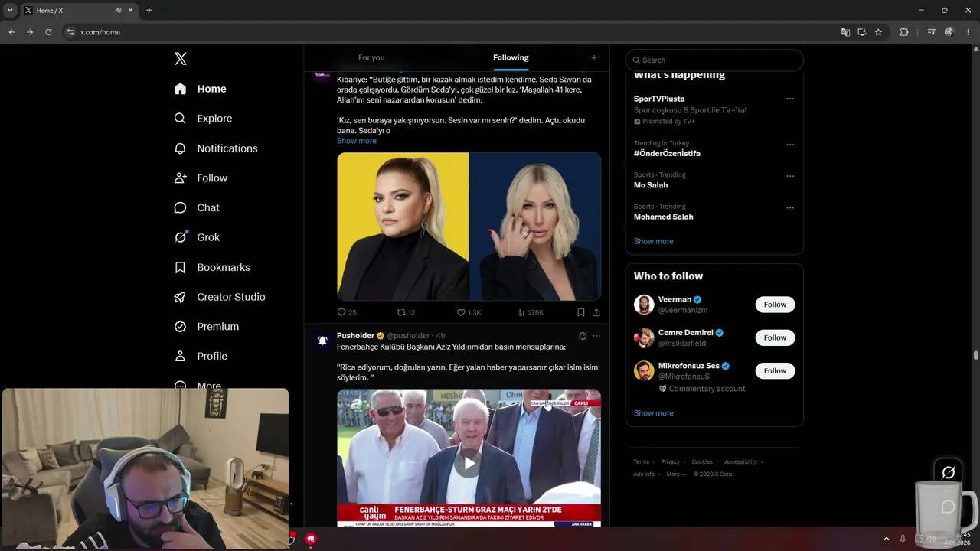Open more options for Mohamed Salah trend

[790, 207]
